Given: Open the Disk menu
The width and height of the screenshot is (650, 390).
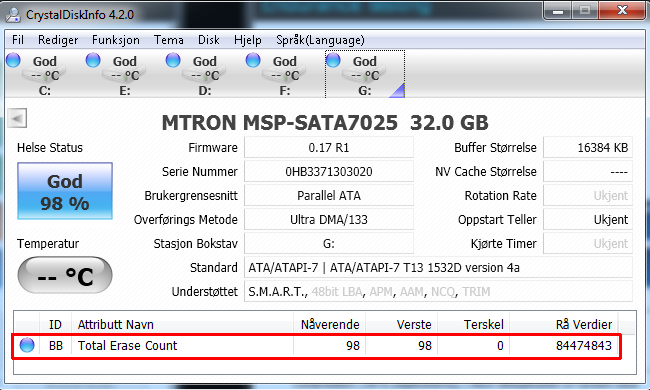Looking at the screenshot, I should (209, 40).
